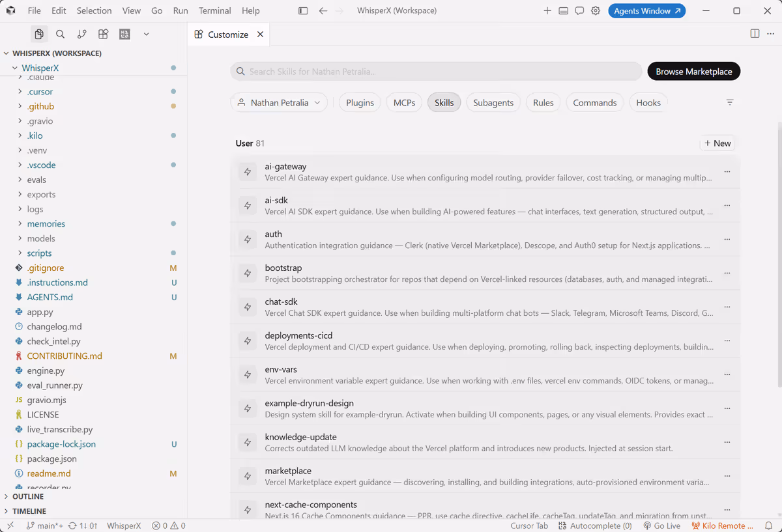Switch to the Plugins filter
This screenshot has height=532, width=782.
tap(360, 103)
